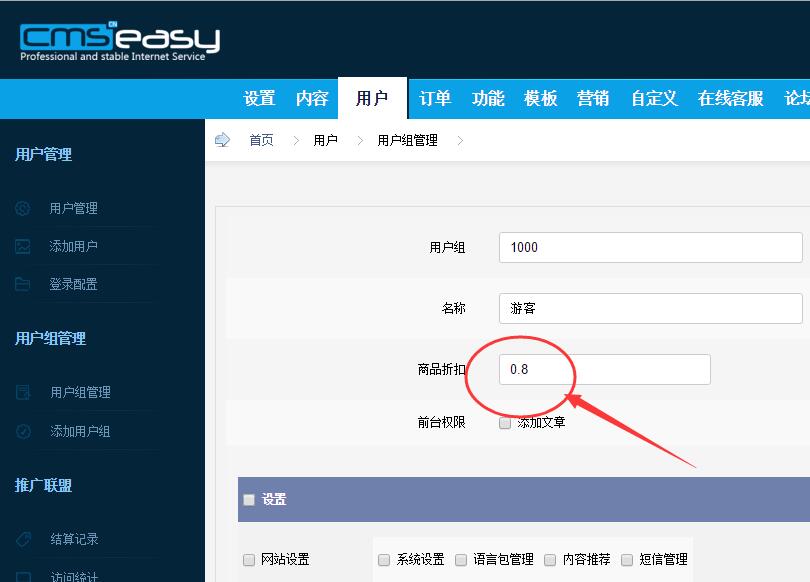Select the 用户管理 gear icon in sidebar
Image resolution: width=810 pixels, height=582 pixels.
click(24, 208)
